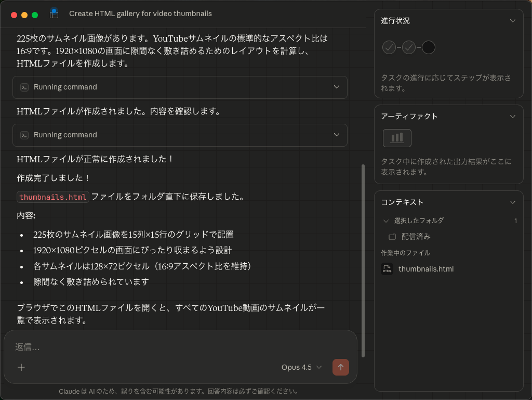Viewport: 532px width, 400px height.
Task: Collapse the 進行状況 panel
Action: click(x=513, y=21)
